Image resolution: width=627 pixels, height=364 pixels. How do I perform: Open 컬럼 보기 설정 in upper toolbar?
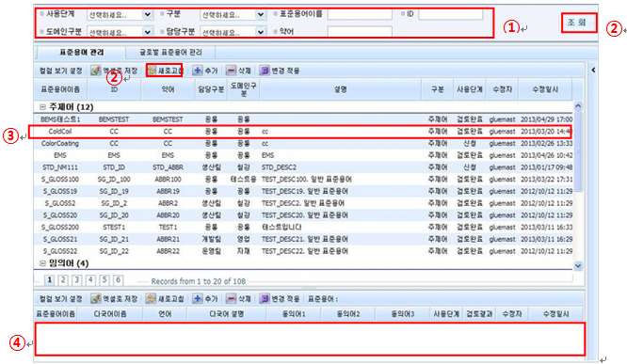pos(61,71)
